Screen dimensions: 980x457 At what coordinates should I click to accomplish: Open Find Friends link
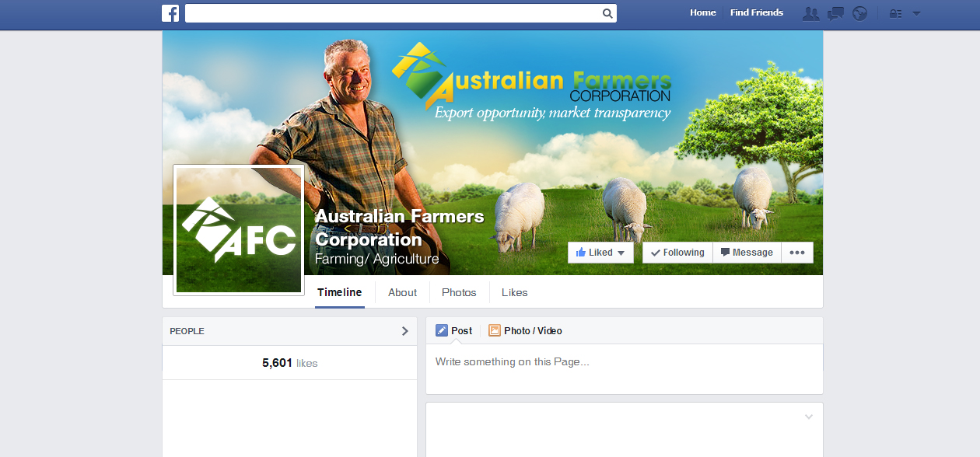tap(757, 12)
